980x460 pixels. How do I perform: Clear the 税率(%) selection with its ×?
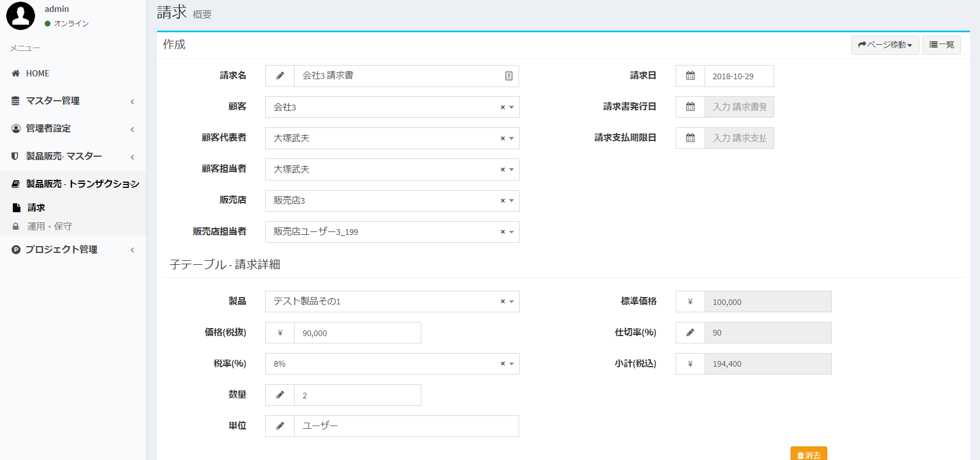click(502, 364)
